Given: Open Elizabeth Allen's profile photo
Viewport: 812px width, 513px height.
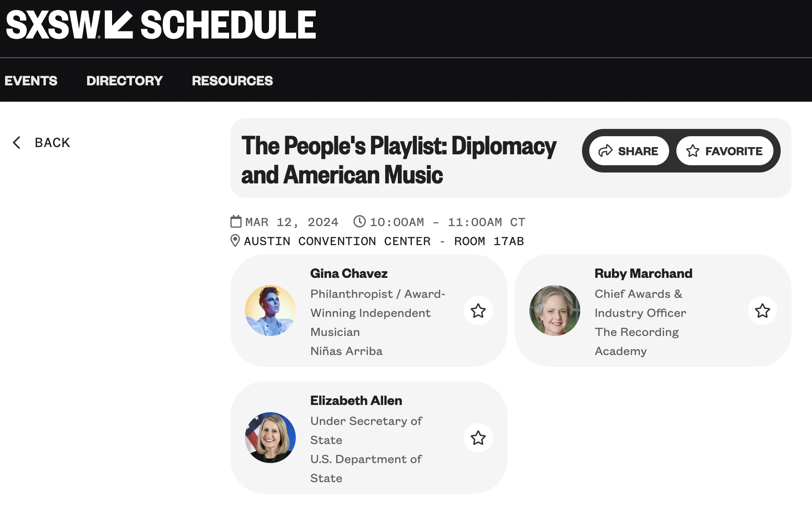Looking at the screenshot, I should click(270, 438).
